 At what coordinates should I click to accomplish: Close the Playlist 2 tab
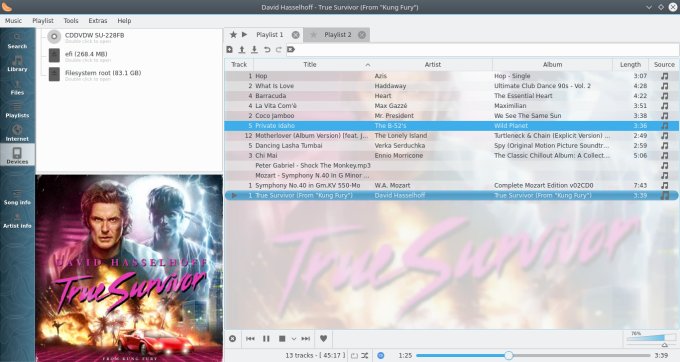[x=362, y=35]
